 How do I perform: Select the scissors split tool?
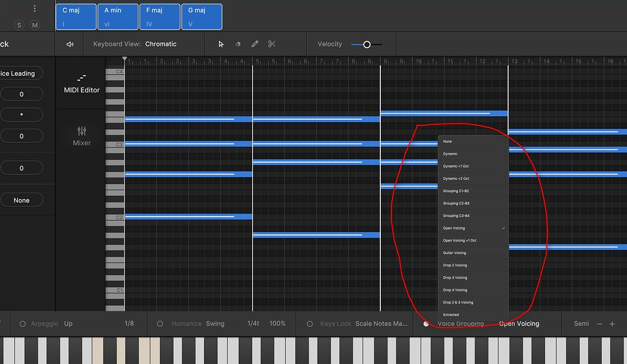[271, 44]
